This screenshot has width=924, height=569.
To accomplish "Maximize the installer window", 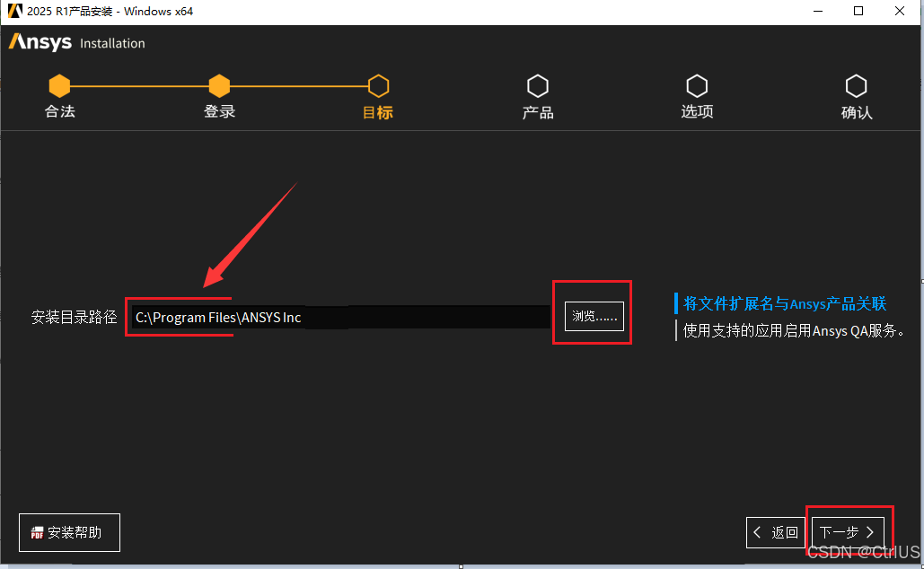I will [858, 11].
